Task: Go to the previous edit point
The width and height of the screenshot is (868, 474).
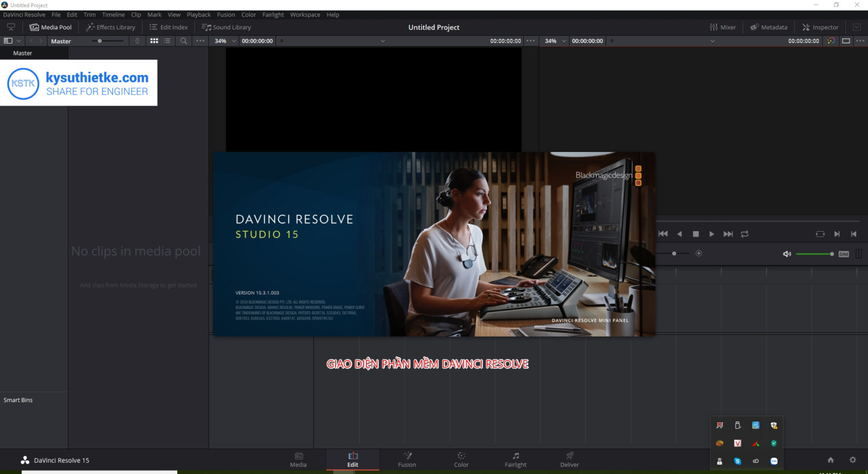Action: (x=854, y=234)
